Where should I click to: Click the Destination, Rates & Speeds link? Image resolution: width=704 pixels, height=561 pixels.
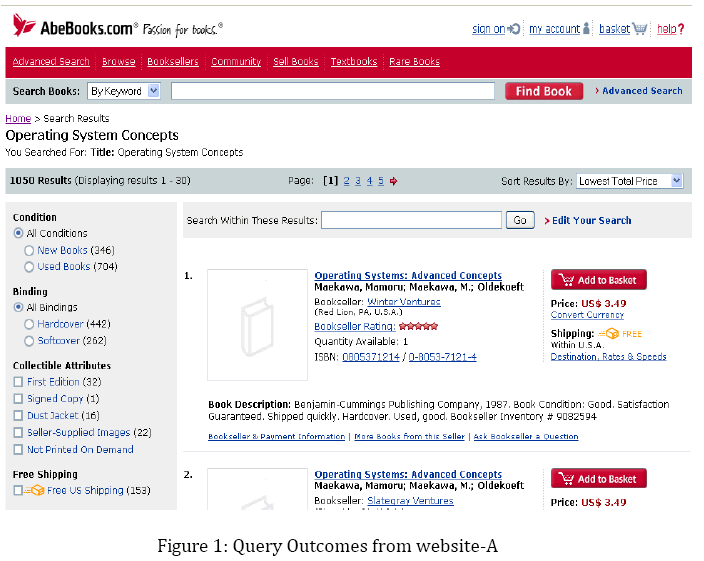click(x=608, y=357)
